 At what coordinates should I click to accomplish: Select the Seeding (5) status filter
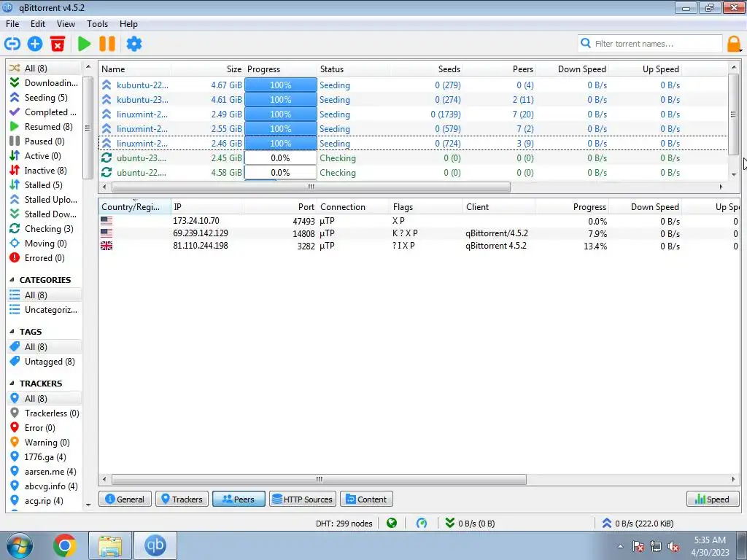click(44, 98)
